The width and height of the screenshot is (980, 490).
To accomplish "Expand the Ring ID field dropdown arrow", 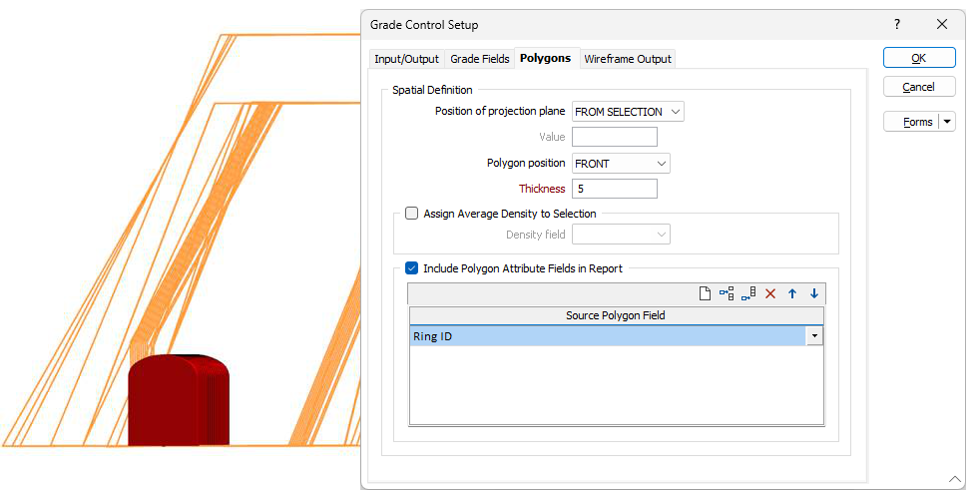I will click(814, 336).
